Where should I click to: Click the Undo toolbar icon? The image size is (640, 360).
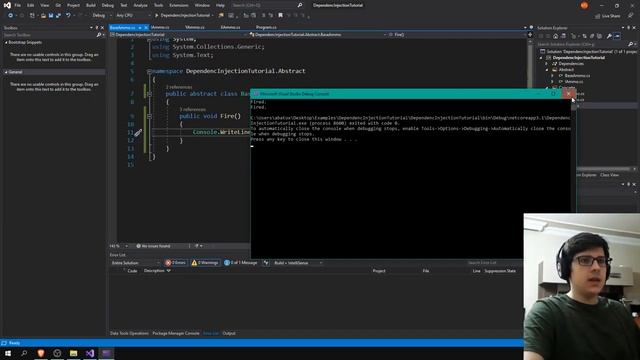point(68,16)
